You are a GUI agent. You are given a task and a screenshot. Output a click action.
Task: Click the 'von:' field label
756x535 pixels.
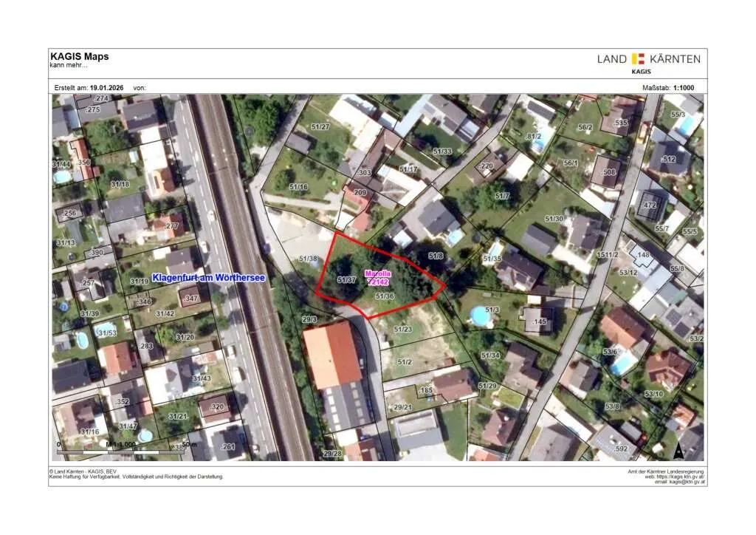[140, 88]
